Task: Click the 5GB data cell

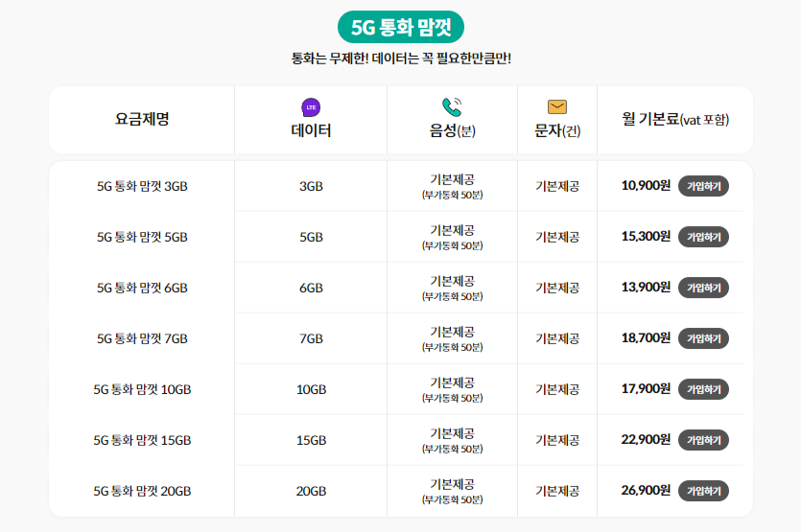Action: point(311,237)
